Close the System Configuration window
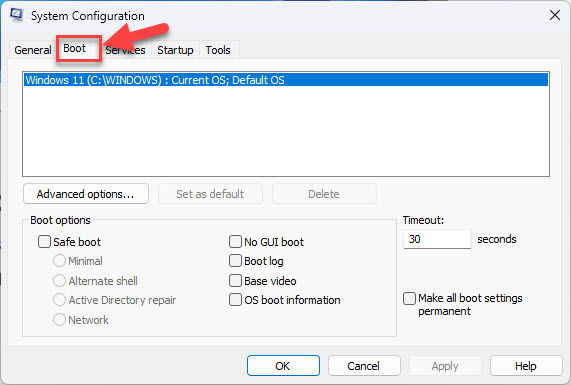Image resolution: width=571 pixels, height=385 pixels. (555, 15)
